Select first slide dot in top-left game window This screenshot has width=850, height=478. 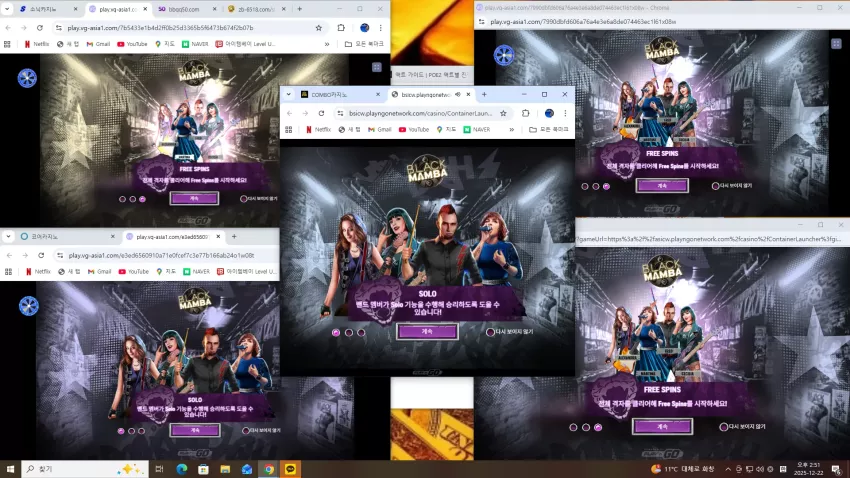click(x=123, y=199)
